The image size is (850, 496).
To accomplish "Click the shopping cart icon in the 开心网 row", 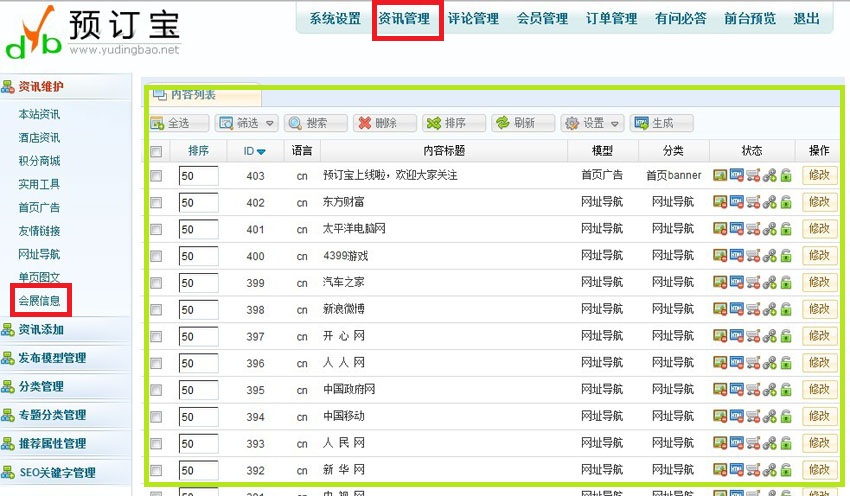I will point(753,336).
